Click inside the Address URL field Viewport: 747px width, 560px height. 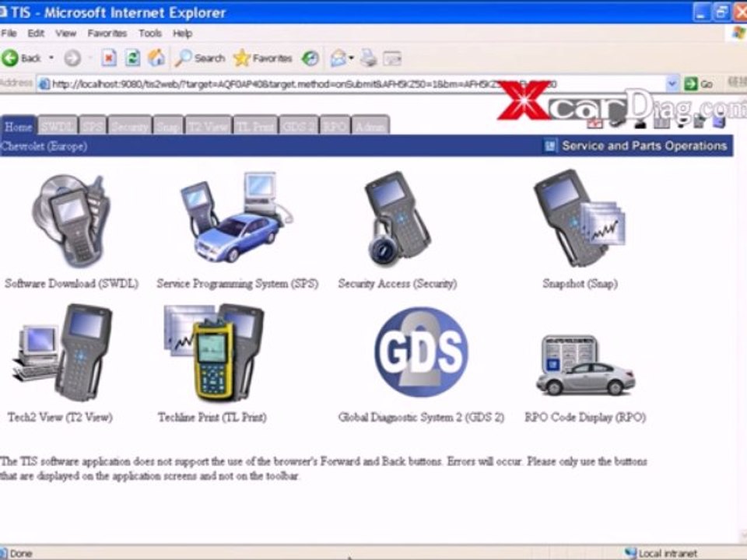(x=357, y=84)
